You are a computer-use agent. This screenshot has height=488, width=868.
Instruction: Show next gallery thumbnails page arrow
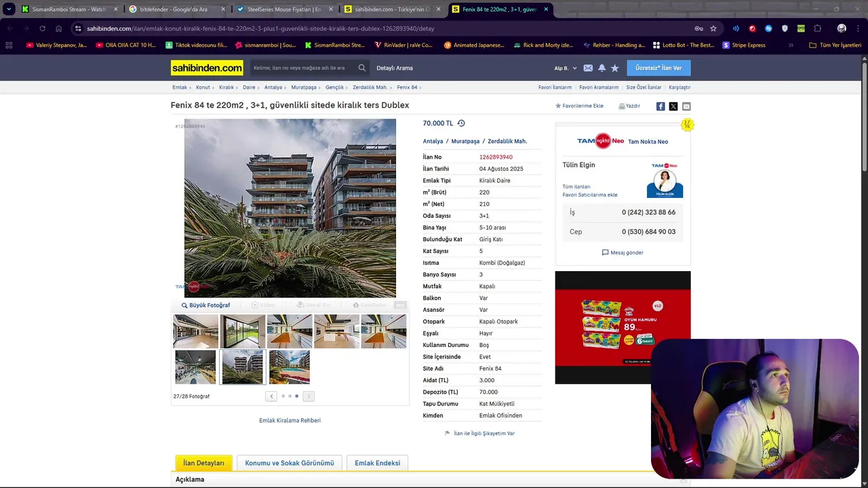pyautogui.click(x=309, y=396)
